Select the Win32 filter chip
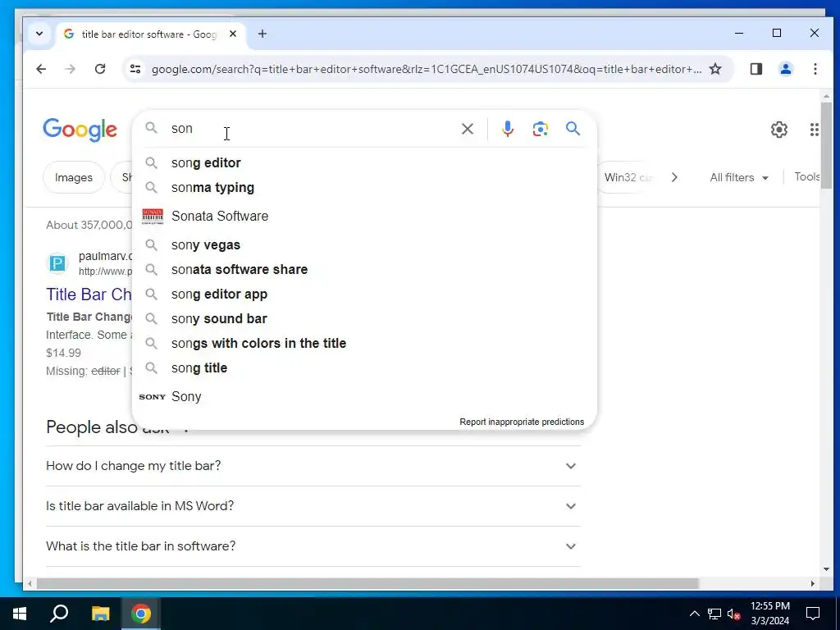Viewport: 840px width, 630px height. pyautogui.click(x=627, y=177)
